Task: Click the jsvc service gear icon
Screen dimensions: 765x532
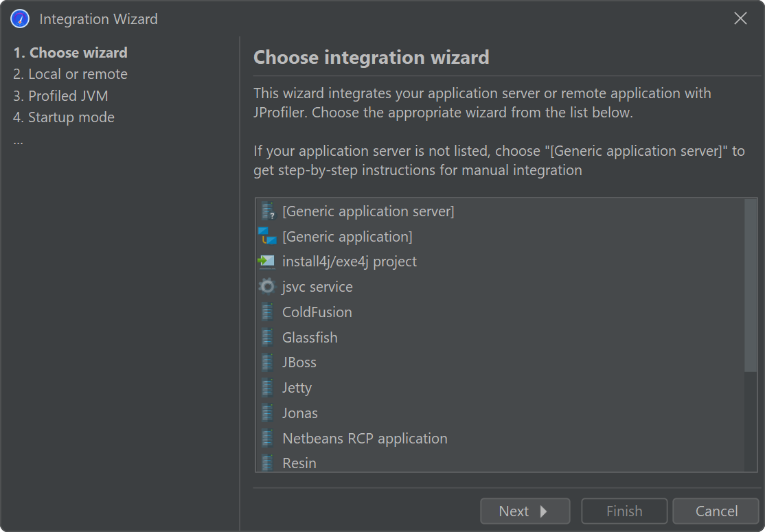Action: (266, 287)
